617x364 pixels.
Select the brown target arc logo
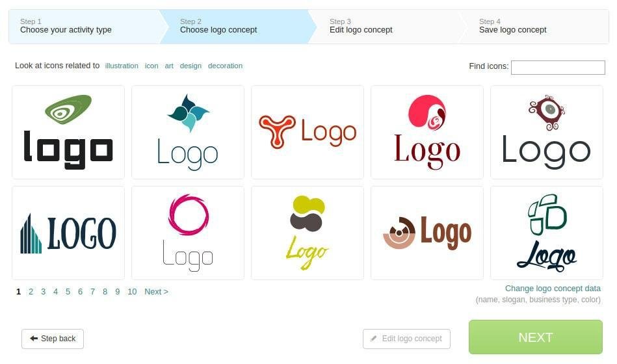pos(427,233)
